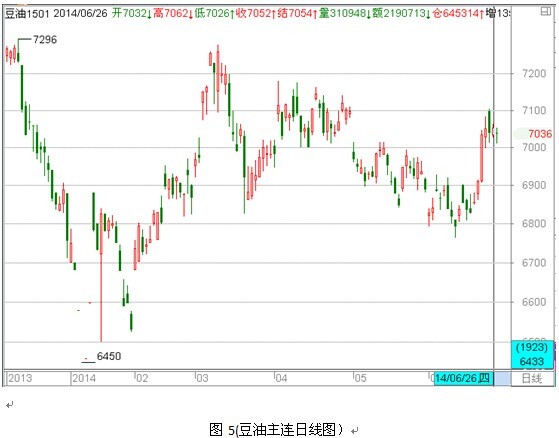This screenshot has width=559, height=438.
Task: Click the 2014 label on the time axis
Action: tap(84, 378)
